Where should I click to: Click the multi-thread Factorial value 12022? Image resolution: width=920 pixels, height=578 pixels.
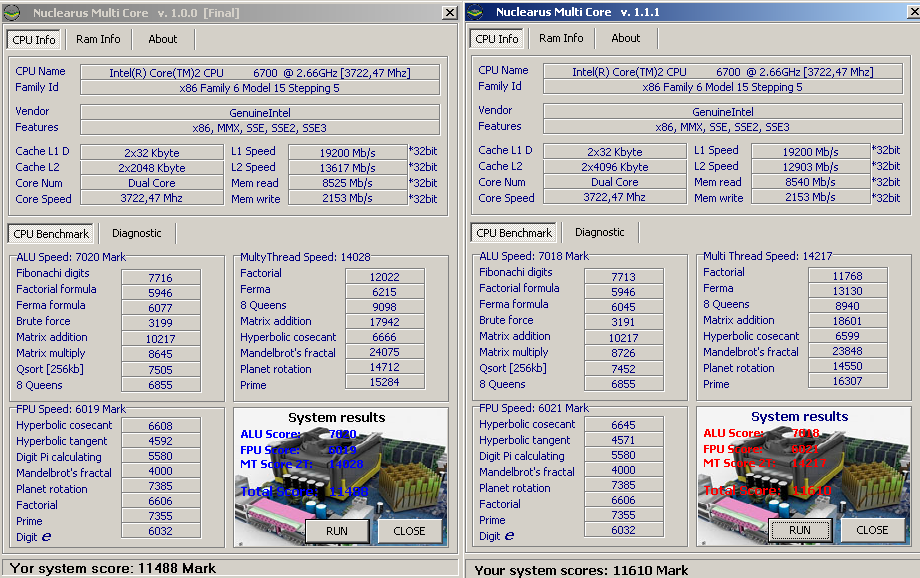[x=385, y=276]
